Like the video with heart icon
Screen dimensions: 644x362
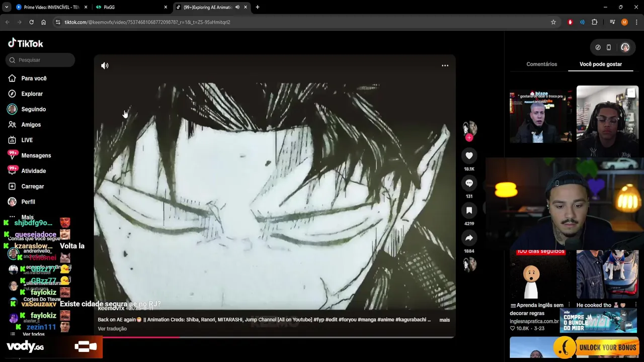[469, 156]
